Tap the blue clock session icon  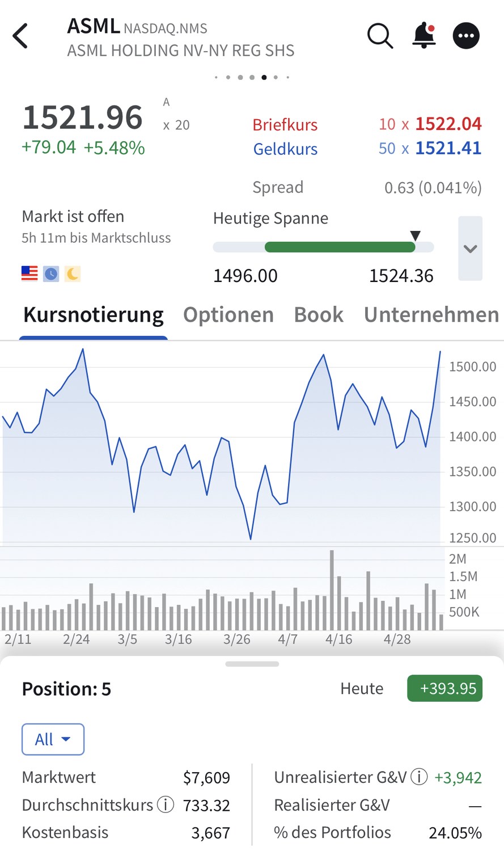tap(51, 274)
